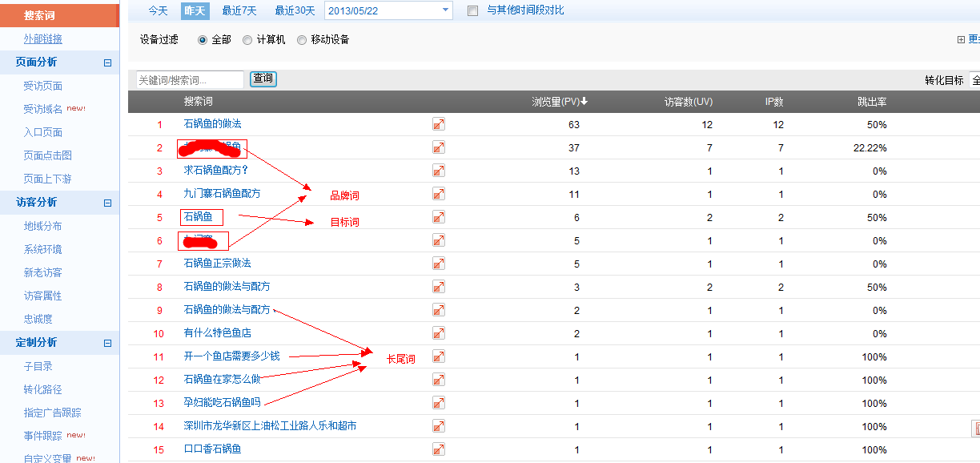
Task: Open trend chart icon beside 求石锅鱼配方?
Action: click(x=438, y=171)
